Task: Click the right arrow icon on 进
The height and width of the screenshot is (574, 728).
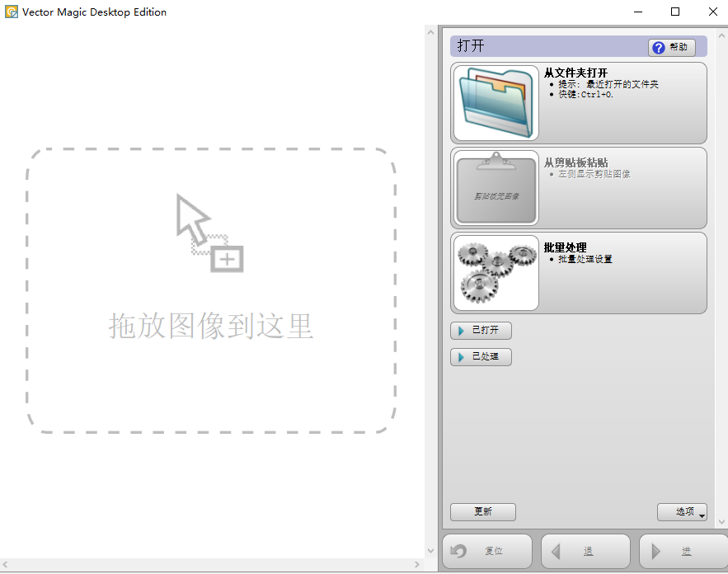Action: pyautogui.click(x=655, y=551)
